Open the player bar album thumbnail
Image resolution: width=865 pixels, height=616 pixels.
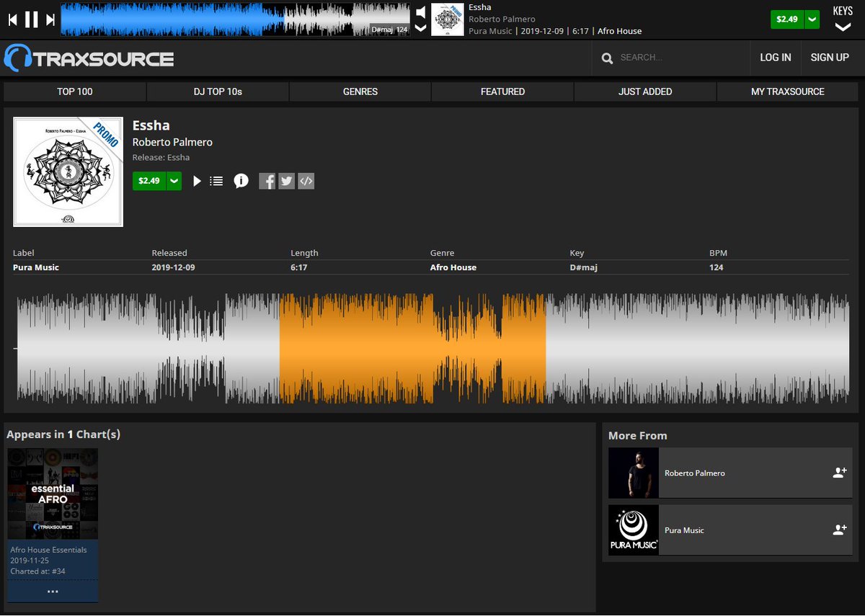pos(448,19)
